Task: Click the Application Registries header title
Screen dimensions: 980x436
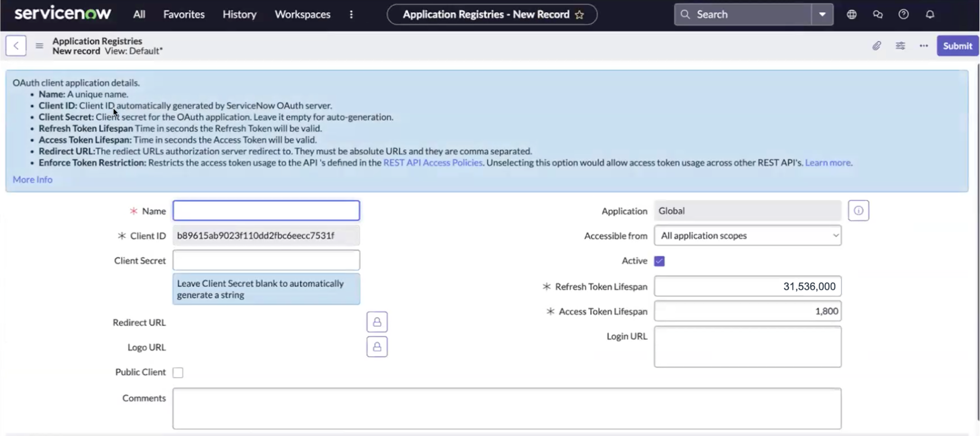Action: coord(97,41)
